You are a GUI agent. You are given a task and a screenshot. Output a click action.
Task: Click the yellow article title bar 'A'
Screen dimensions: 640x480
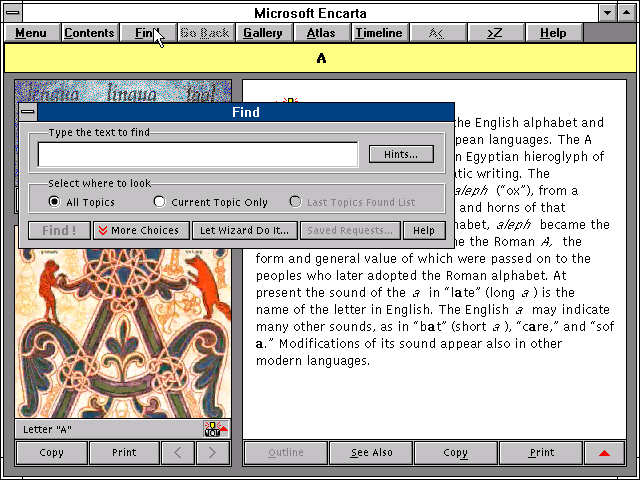pyautogui.click(x=320, y=58)
